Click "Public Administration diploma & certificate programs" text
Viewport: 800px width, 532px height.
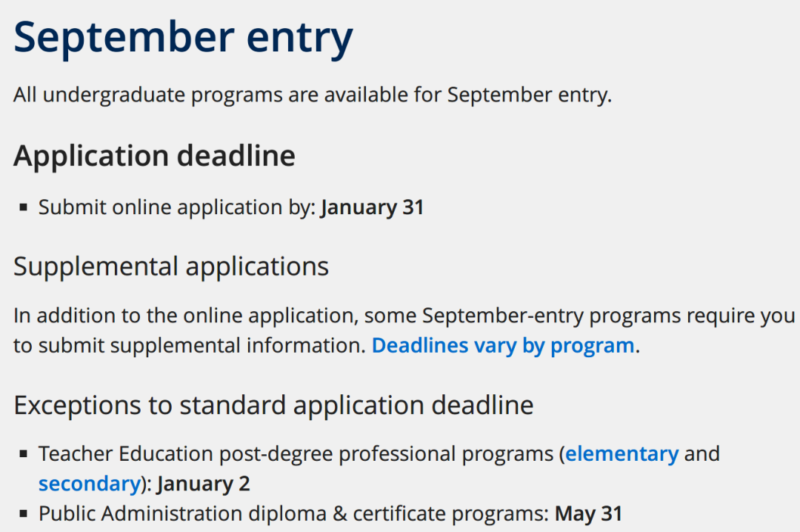[x=294, y=514]
